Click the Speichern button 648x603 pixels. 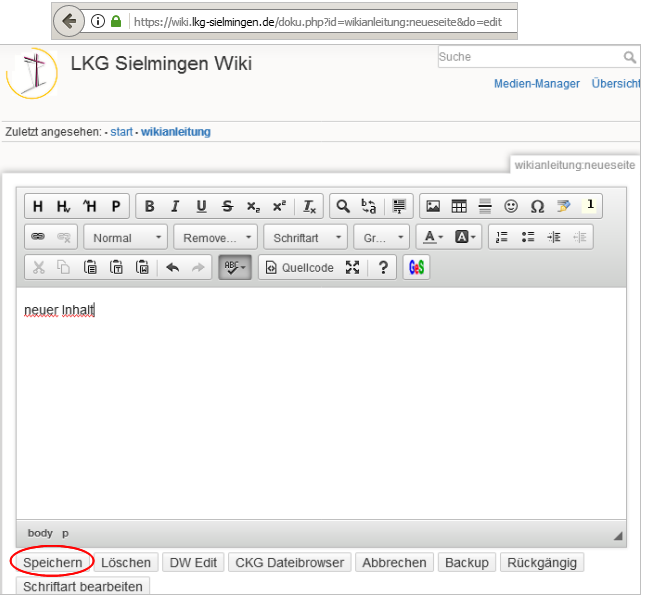(x=52, y=563)
